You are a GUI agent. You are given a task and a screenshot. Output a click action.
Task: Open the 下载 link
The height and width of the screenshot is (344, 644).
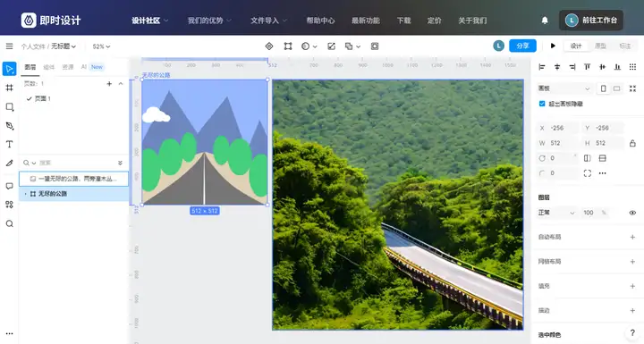click(403, 21)
